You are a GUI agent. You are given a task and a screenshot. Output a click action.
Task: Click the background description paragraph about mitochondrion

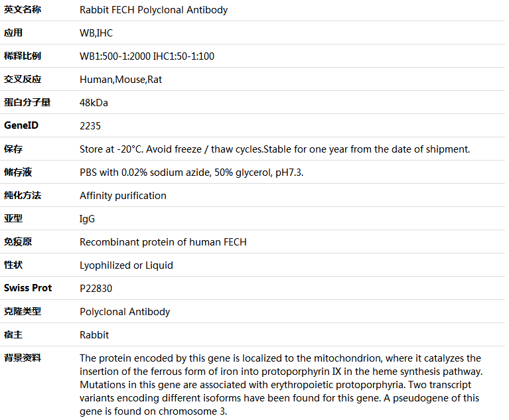(280, 384)
